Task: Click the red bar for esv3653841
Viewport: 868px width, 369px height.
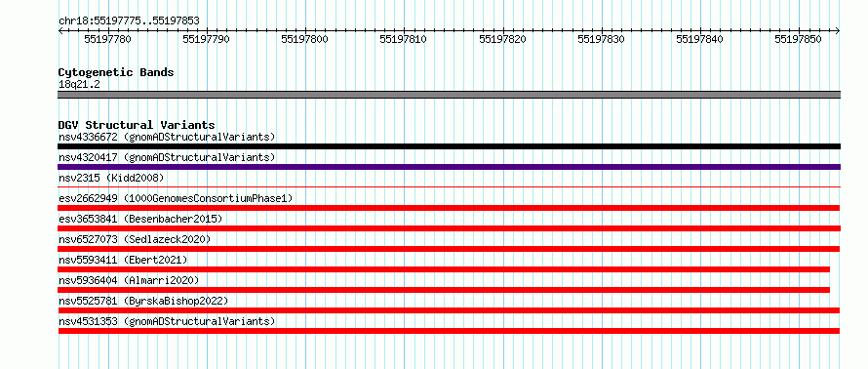Action: click(449, 228)
